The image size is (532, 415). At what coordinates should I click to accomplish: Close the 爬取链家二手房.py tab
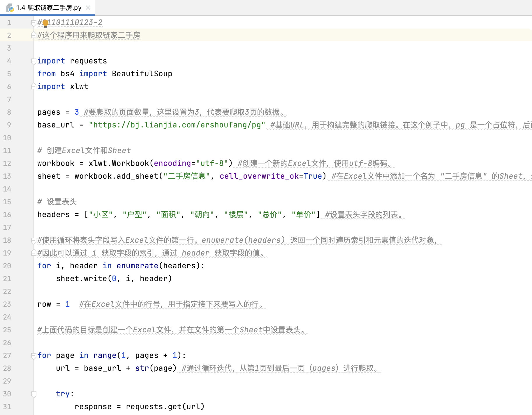[x=88, y=8]
